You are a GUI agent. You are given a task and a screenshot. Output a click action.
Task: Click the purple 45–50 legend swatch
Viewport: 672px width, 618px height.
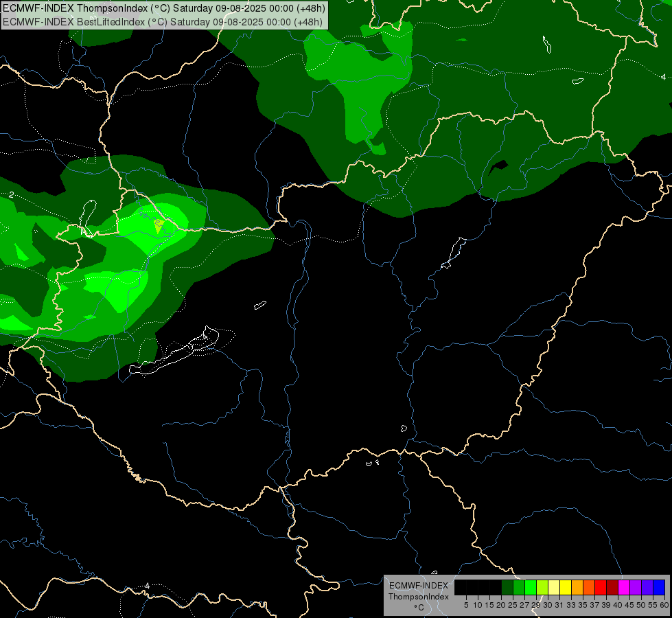(636, 587)
